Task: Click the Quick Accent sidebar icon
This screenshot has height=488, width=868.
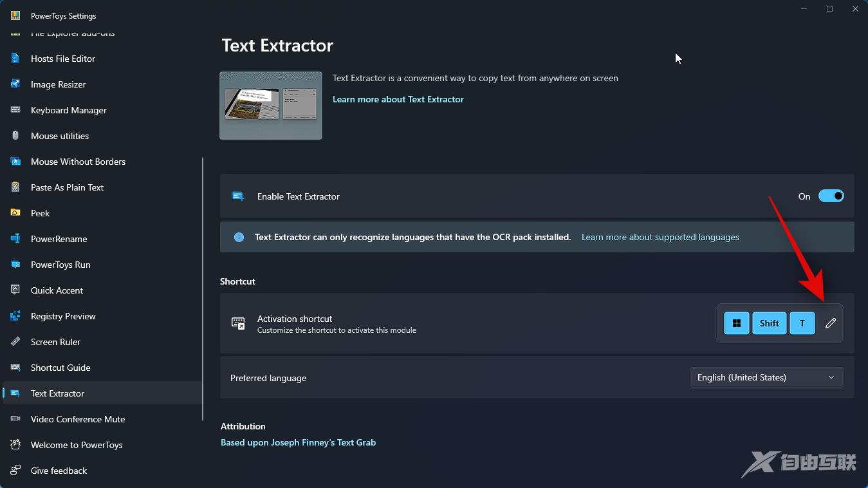Action: click(15, 290)
